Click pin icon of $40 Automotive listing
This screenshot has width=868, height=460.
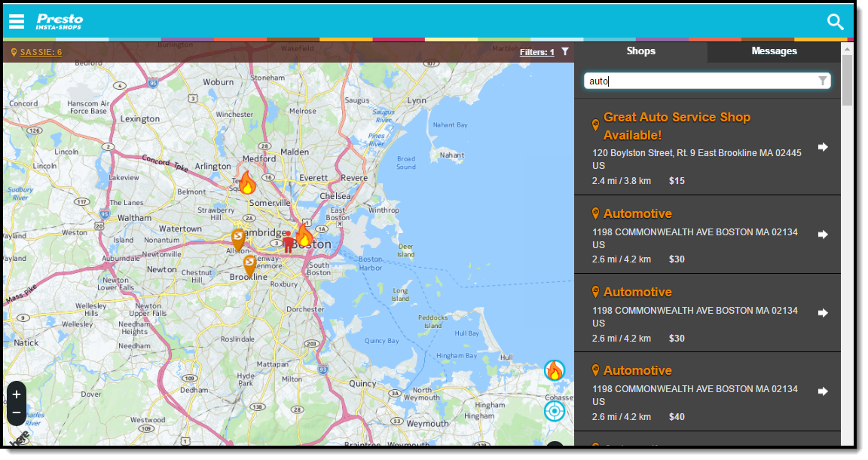pyautogui.click(x=596, y=370)
